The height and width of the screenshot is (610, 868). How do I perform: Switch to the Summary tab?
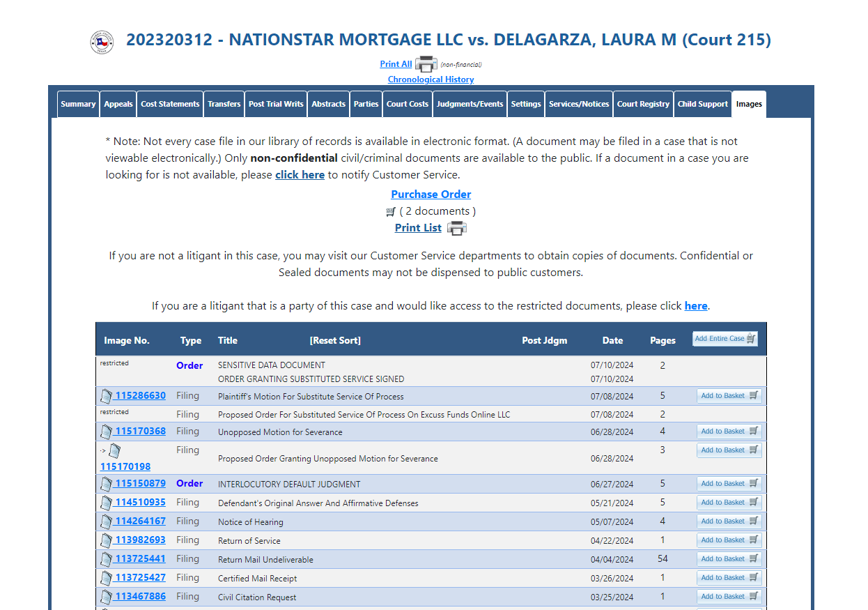coord(78,104)
